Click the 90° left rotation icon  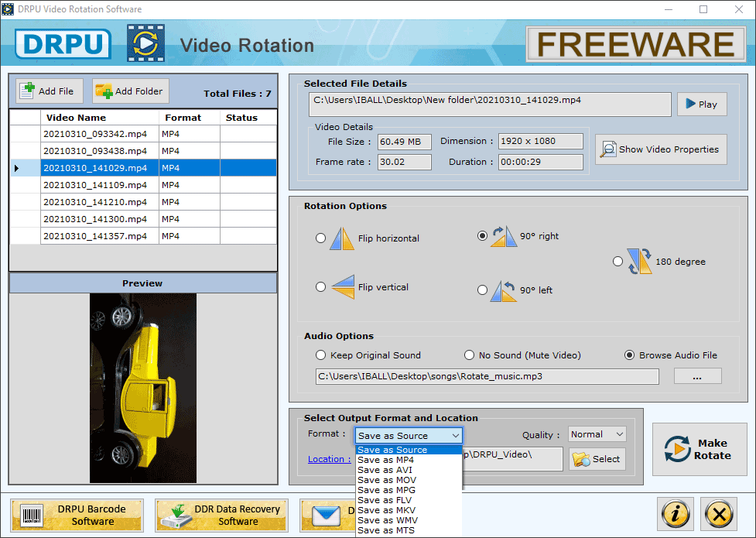504,291
